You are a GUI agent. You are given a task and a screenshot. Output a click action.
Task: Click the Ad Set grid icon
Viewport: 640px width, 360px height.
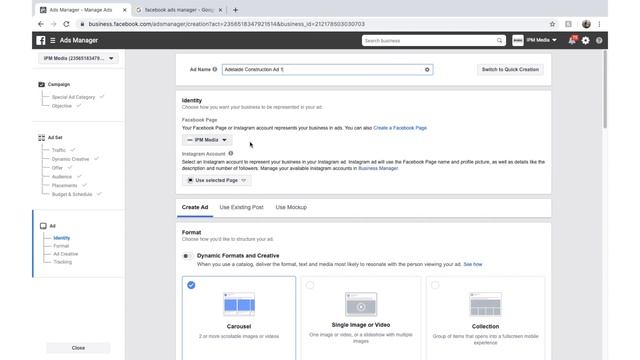tap(42, 138)
